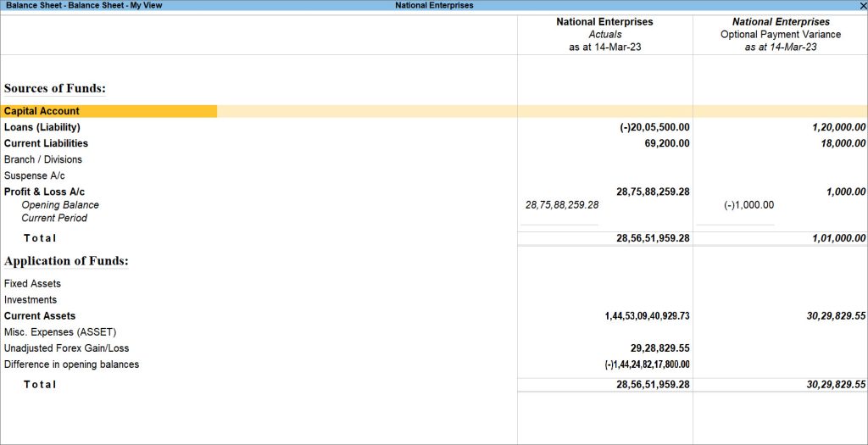Viewport: 868px width, 445px height.
Task: Click the National Enterprises title bar text
Action: click(434, 6)
